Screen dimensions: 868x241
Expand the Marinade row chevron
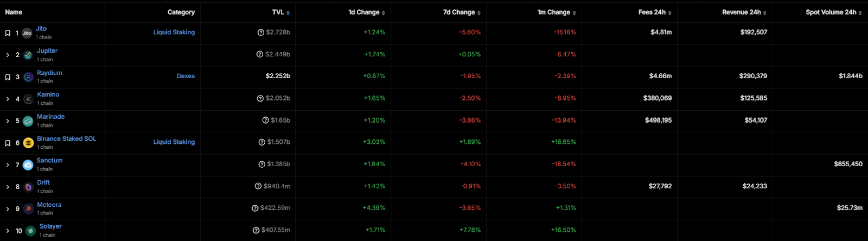pyautogui.click(x=8, y=121)
